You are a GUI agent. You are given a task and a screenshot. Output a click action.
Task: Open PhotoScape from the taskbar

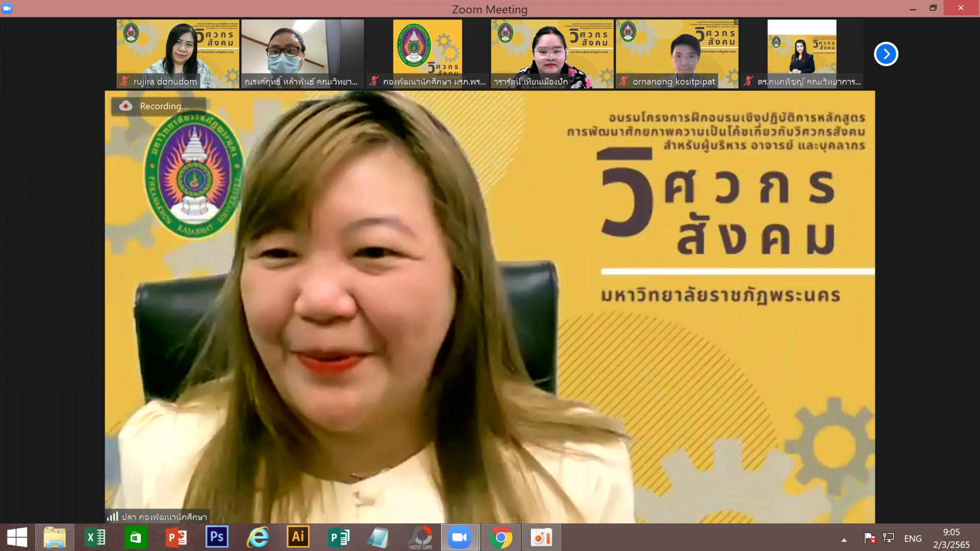click(420, 537)
